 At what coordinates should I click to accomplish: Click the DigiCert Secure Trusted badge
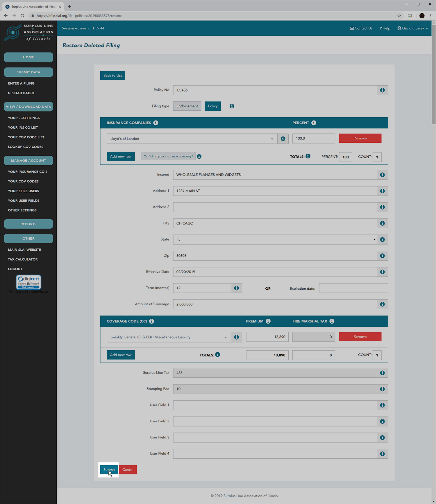click(x=28, y=282)
